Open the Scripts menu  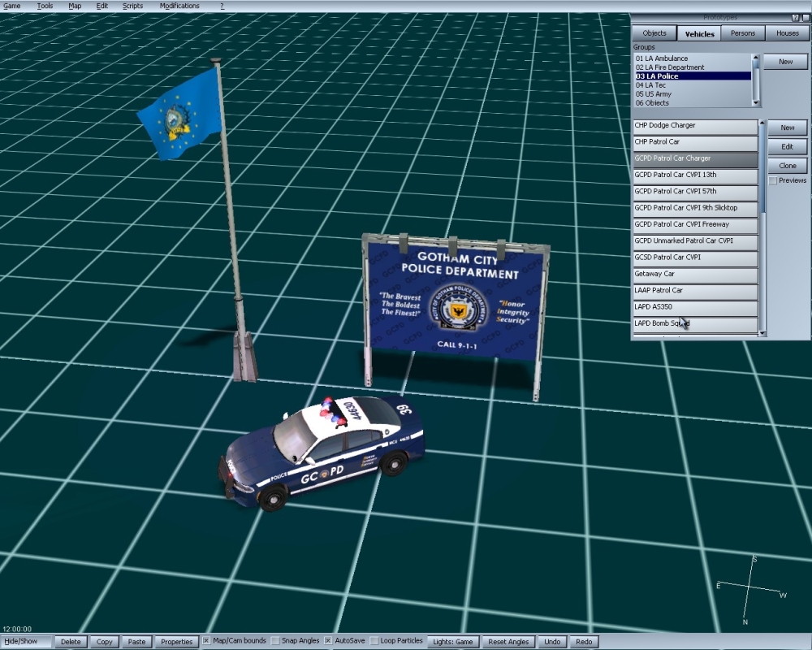pyautogui.click(x=132, y=6)
